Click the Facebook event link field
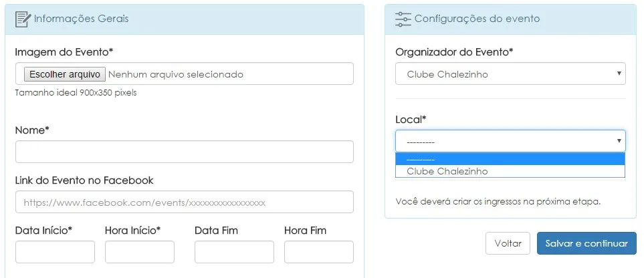The width and height of the screenshot is (644, 278). point(184,202)
